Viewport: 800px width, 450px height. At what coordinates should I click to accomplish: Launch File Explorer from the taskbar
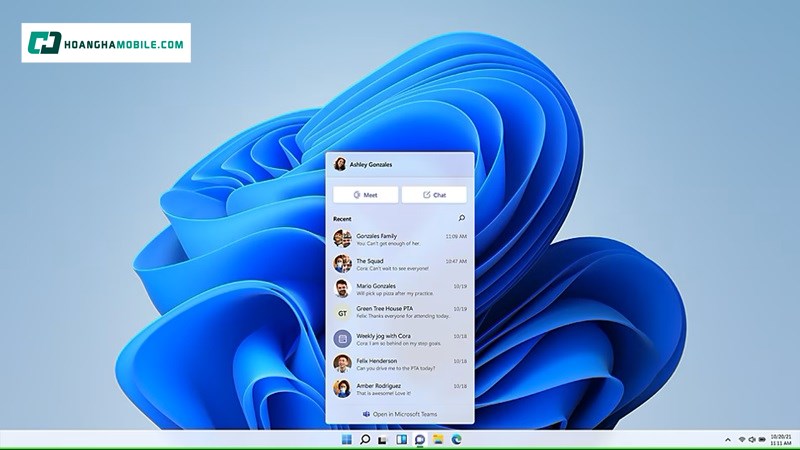[x=437, y=439]
